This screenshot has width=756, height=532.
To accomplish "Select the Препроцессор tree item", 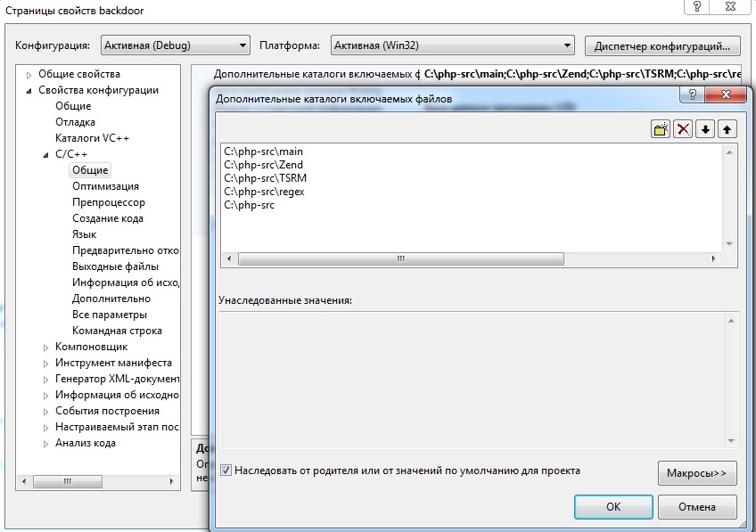I will pyautogui.click(x=109, y=202).
